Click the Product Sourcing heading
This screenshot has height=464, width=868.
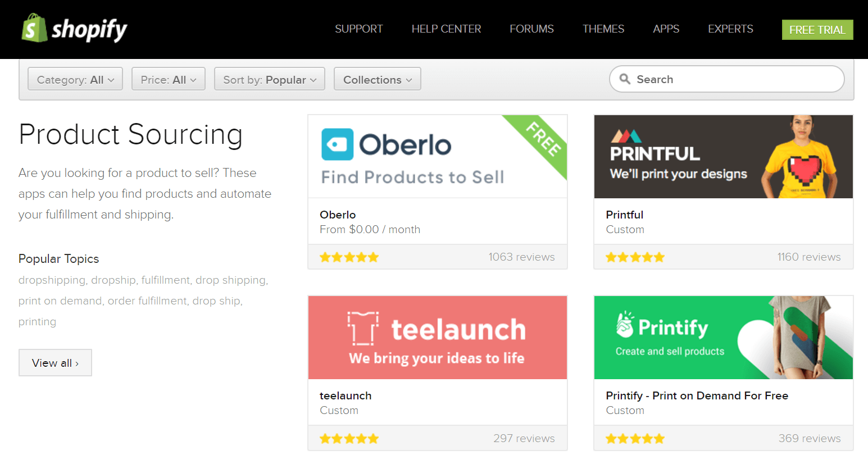(x=130, y=135)
